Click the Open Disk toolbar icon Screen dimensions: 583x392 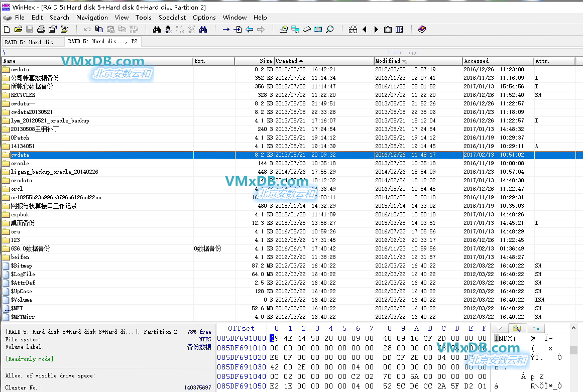pos(284,29)
